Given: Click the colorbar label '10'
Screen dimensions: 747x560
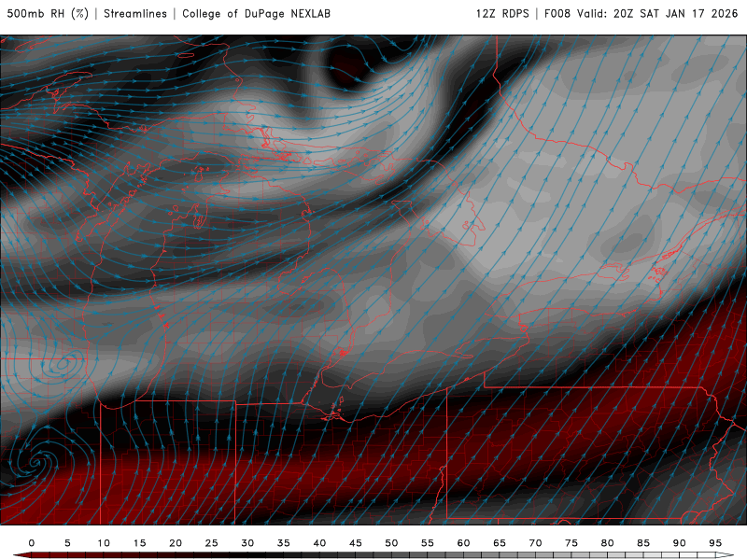Looking at the screenshot, I should [x=104, y=543].
